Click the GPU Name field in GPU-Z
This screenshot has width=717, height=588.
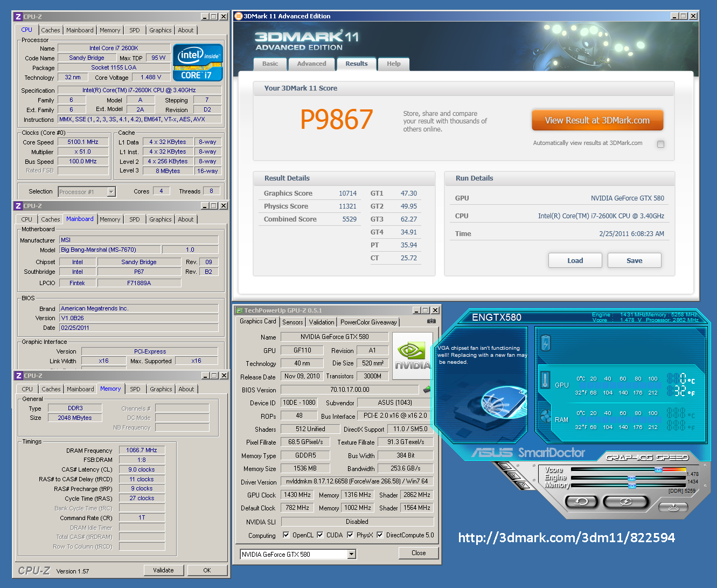click(x=335, y=337)
